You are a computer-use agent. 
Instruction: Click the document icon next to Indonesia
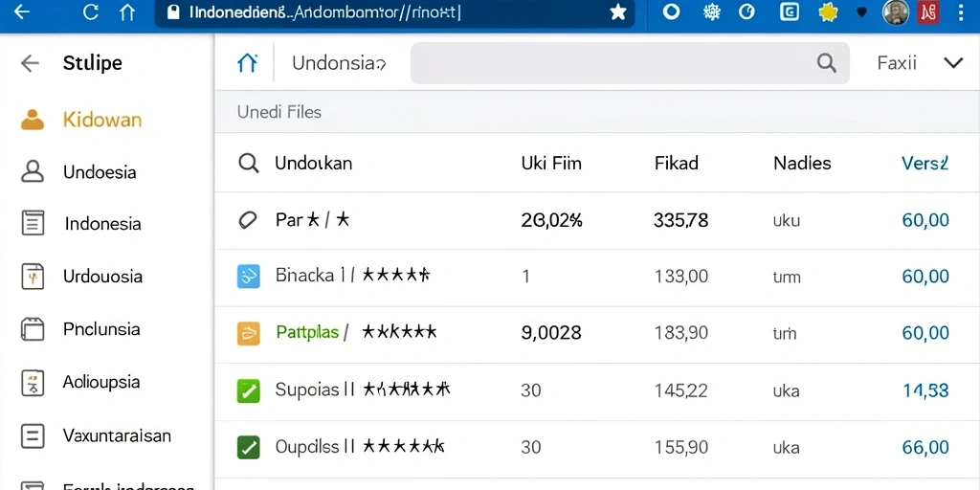pos(33,223)
